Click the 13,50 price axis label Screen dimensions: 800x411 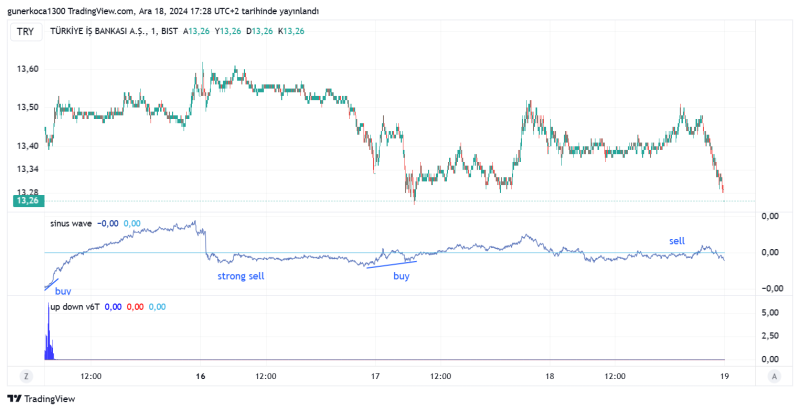coord(27,107)
